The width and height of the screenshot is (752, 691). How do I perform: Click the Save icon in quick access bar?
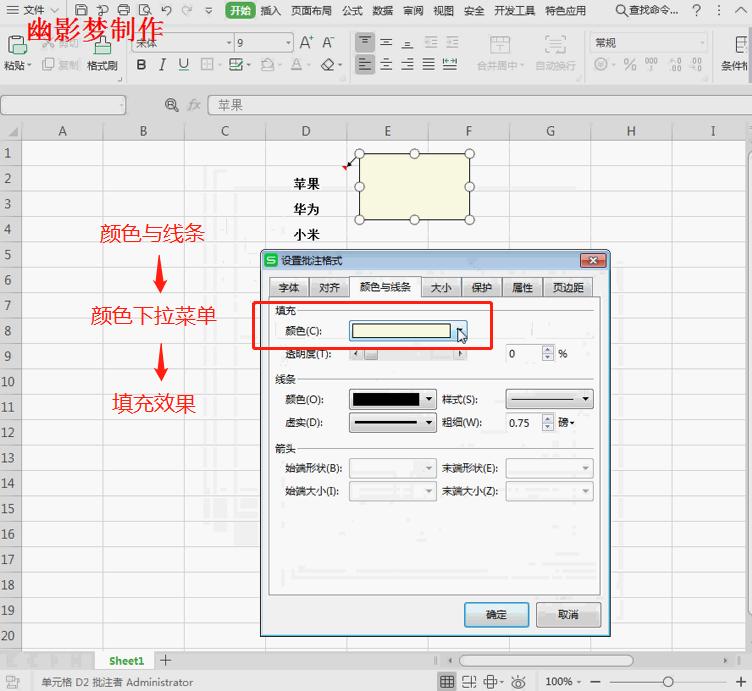(x=82, y=10)
